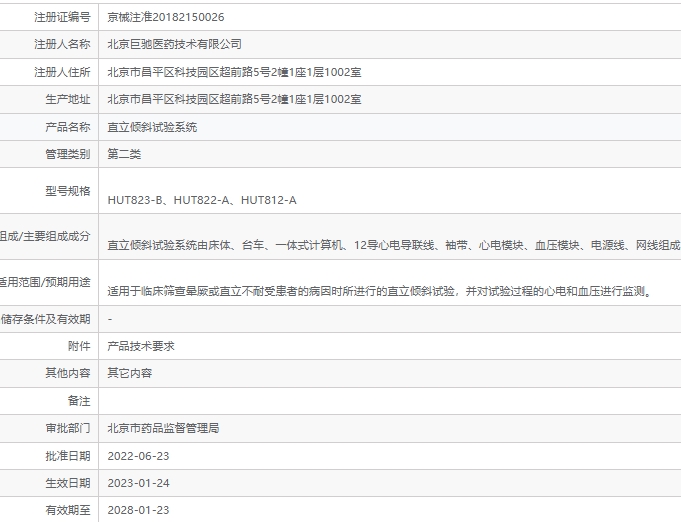Click the 储存条件及有效期 label
681x522 pixels.
tap(45, 319)
